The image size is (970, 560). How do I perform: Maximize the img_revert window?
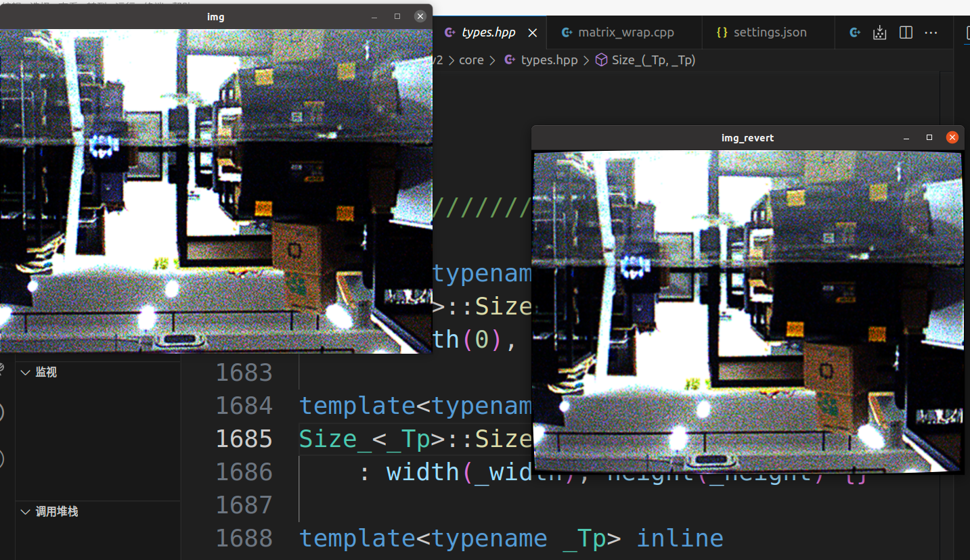pos(929,138)
